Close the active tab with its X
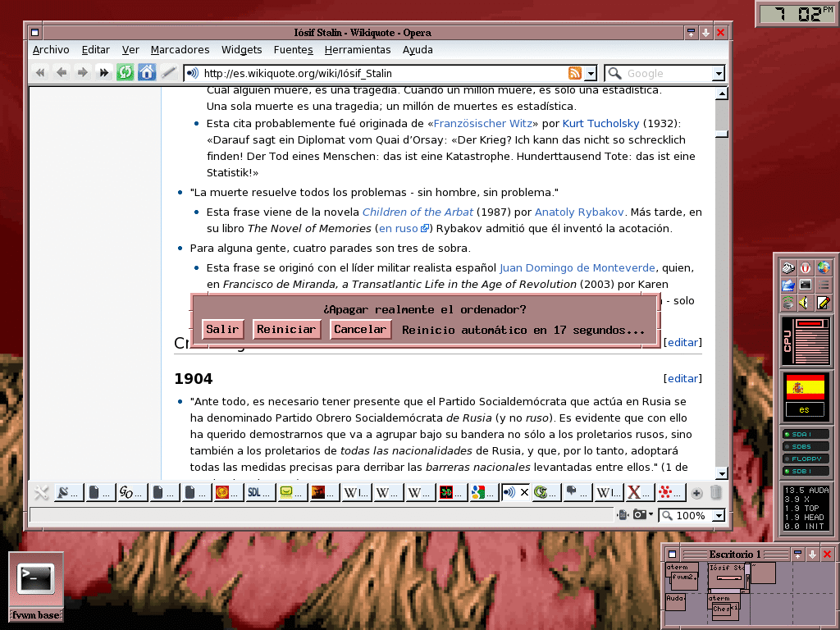 pos(524,492)
